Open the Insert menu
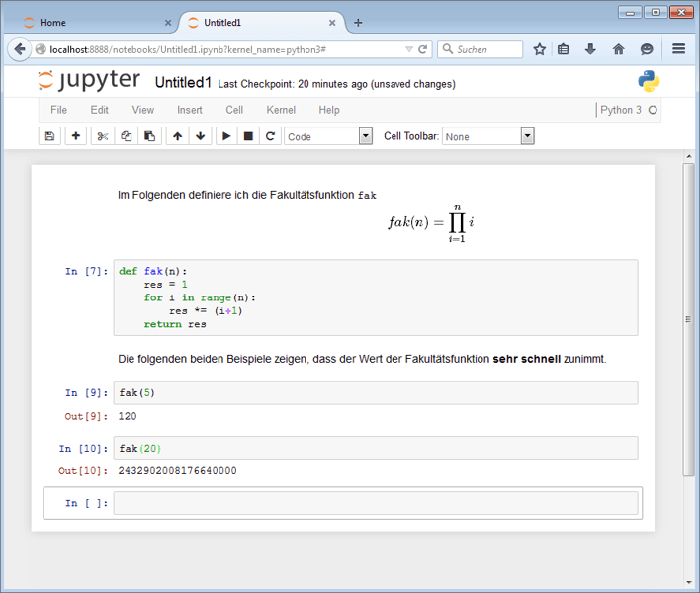Screen dimensions: 700x593 pyautogui.click(x=190, y=110)
